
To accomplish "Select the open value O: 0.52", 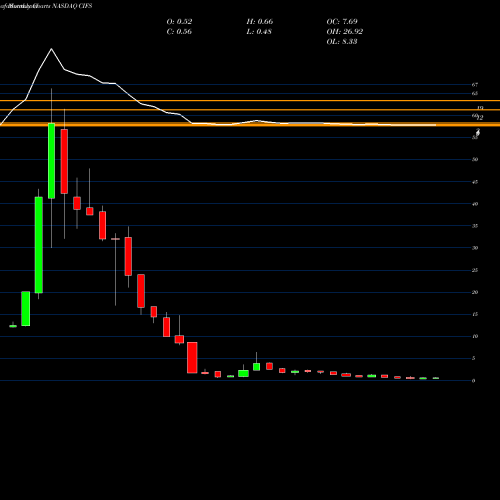I will point(179,22).
